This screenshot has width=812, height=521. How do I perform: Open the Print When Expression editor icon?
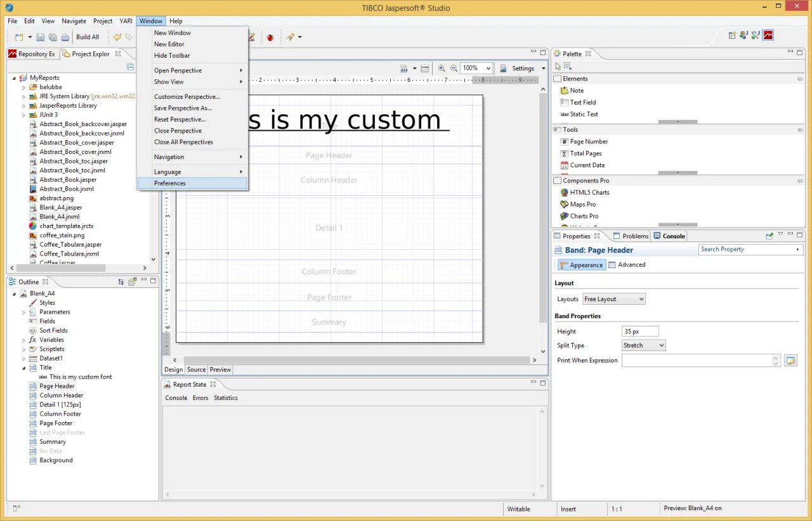[790, 360]
